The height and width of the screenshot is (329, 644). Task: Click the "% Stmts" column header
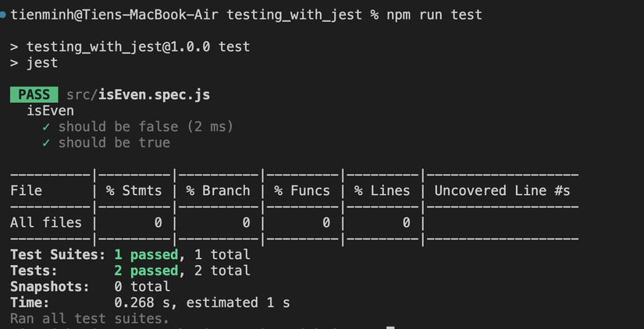tap(133, 190)
